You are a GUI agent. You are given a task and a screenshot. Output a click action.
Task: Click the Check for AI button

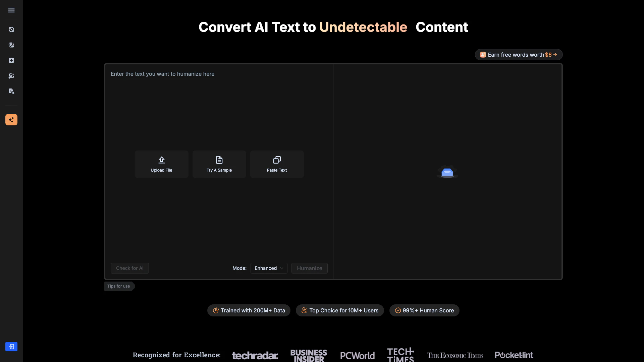coord(129,268)
